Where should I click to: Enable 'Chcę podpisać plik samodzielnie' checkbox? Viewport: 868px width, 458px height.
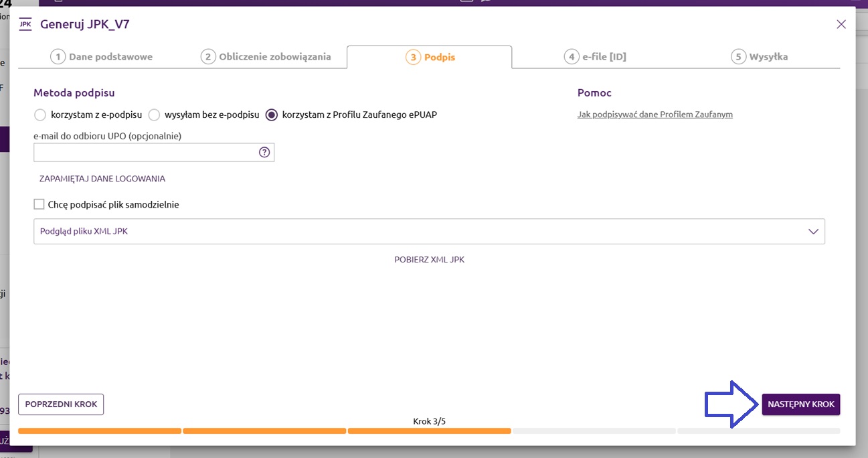pos(39,204)
